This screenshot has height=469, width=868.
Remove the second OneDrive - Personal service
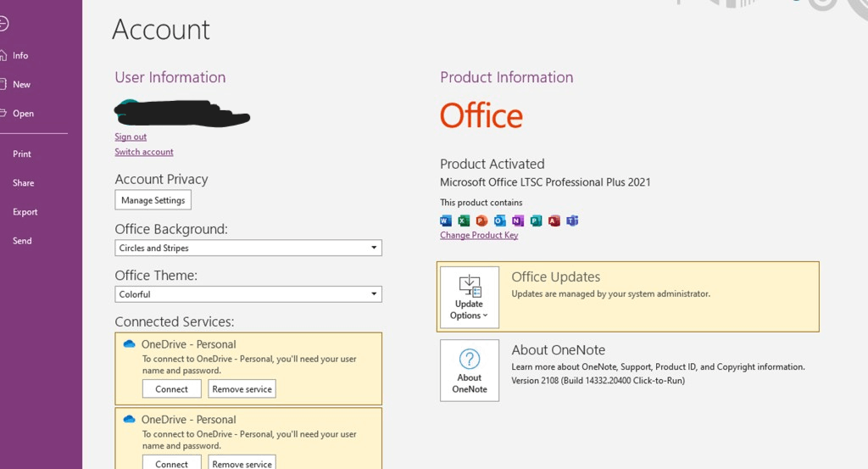click(242, 463)
